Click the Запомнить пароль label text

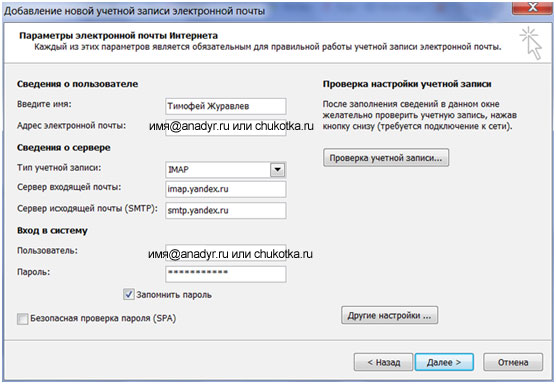point(174,295)
